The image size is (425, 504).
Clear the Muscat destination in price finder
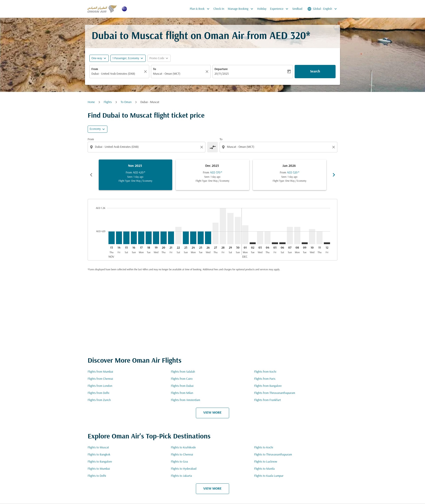click(333, 147)
